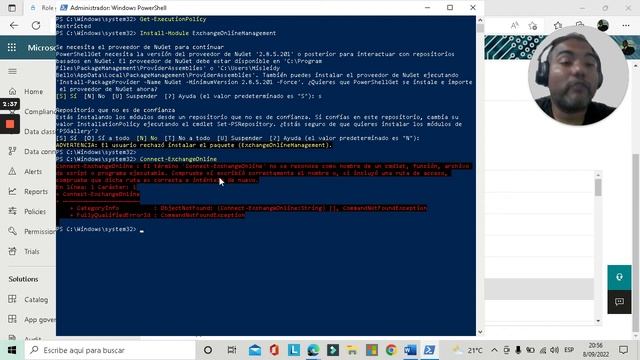Open the taskbar clock and calendar
This screenshot has width=640, height=360.
(x=596, y=350)
